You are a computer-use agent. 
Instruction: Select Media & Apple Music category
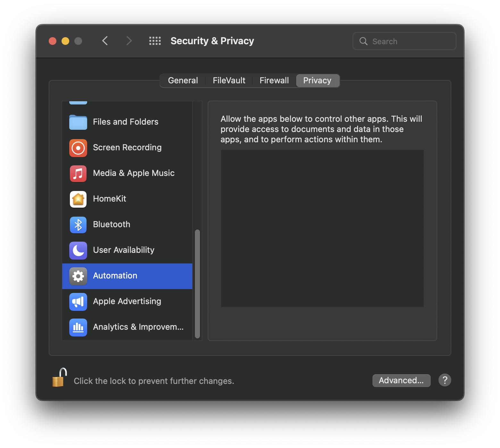point(133,173)
